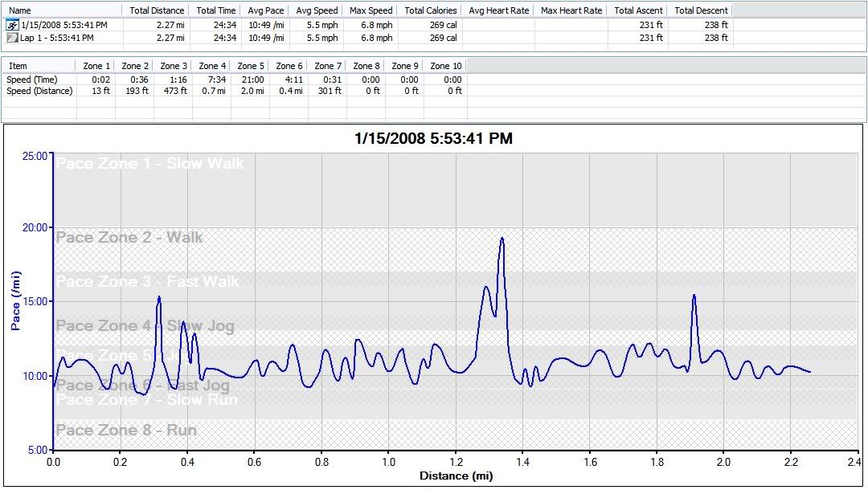
Task: Click the Distance (mi) horizontal axis label
Action: [457, 476]
